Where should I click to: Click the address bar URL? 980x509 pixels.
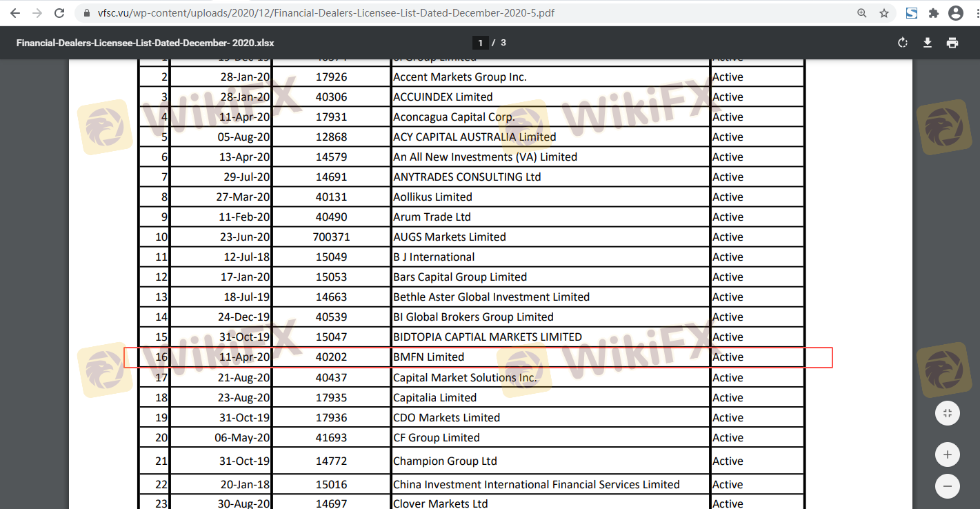(x=324, y=13)
